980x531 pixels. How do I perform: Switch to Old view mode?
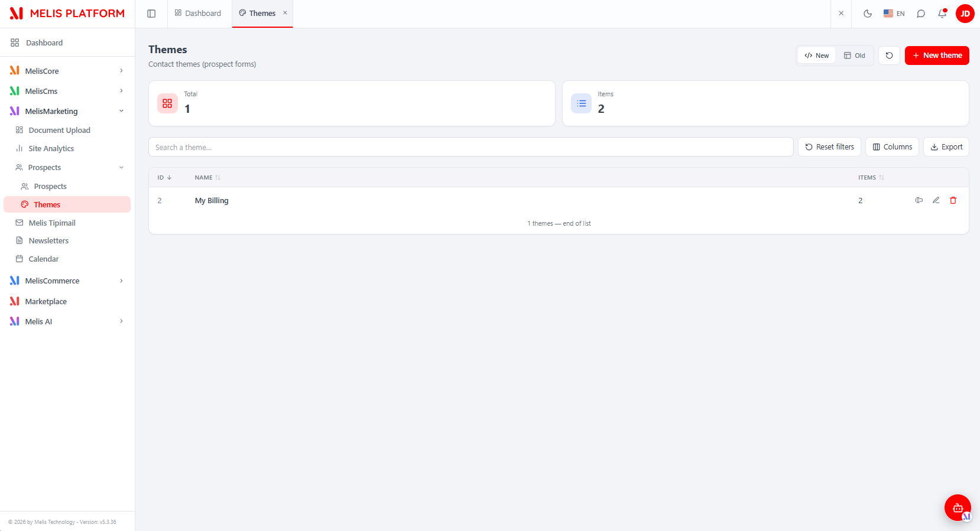point(854,56)
